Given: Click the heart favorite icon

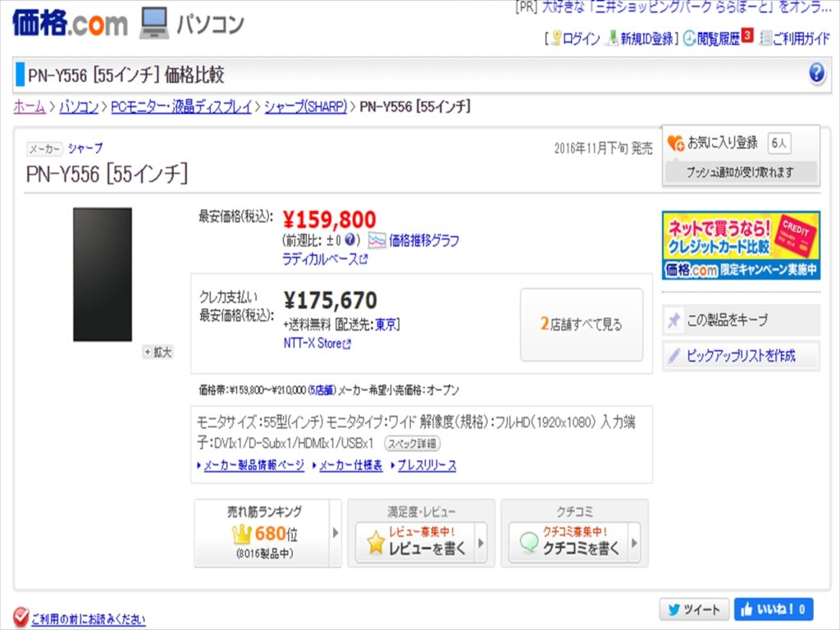Looking at the screenshot, I should [676, 143].
